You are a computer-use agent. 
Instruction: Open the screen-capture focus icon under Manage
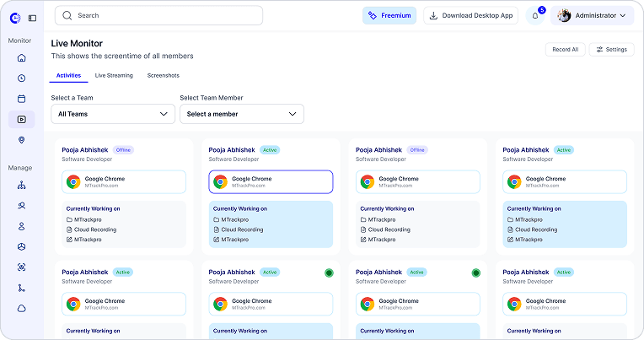(x=22, y=267)
